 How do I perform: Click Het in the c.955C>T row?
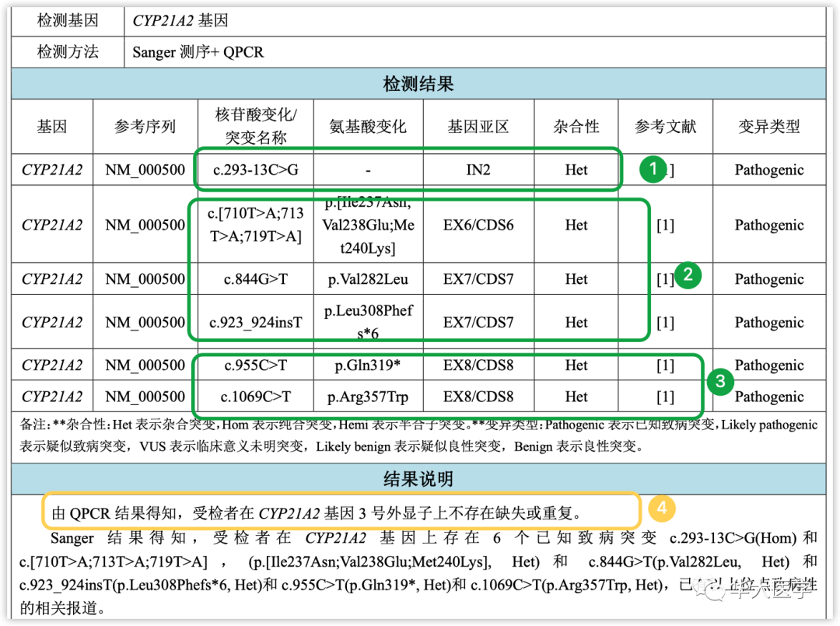point(576,365)
